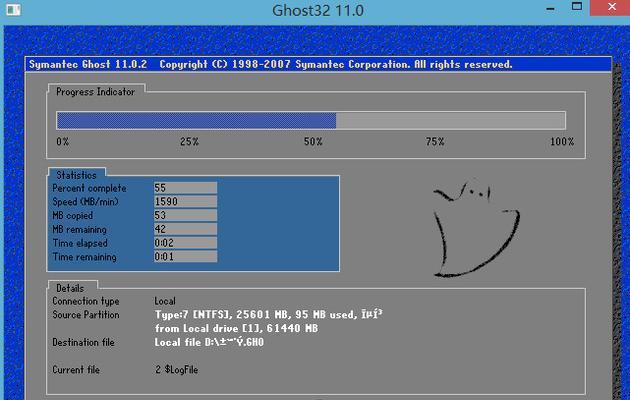The image size is (630, 400).
Task: Click the MB copied value 53
Action: point(185,215)
